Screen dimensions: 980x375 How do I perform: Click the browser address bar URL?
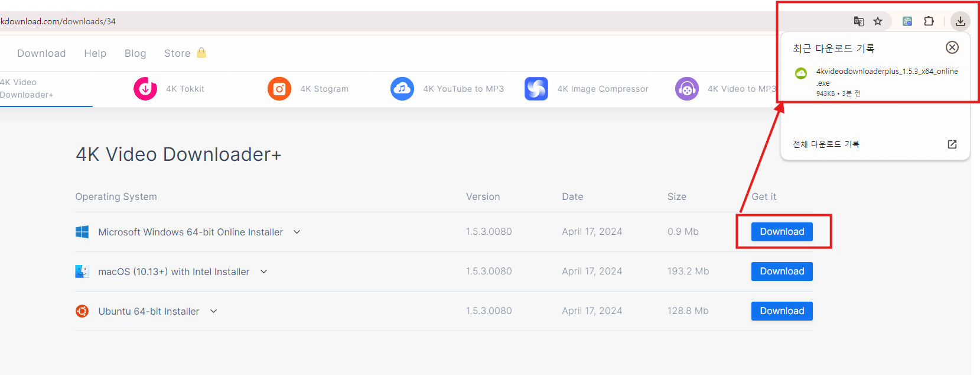[x=58, y=21]
